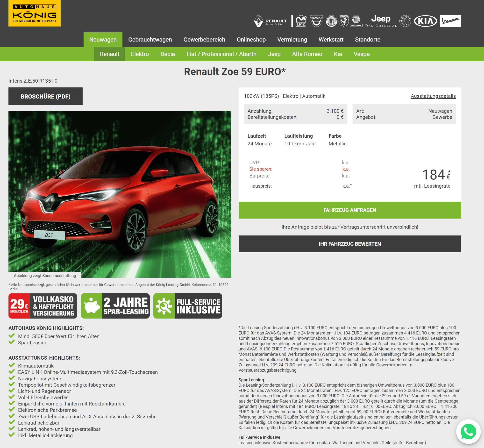Click the Autohaus König logo
Viewport: 484px width, 448px height.
point(35,13)
